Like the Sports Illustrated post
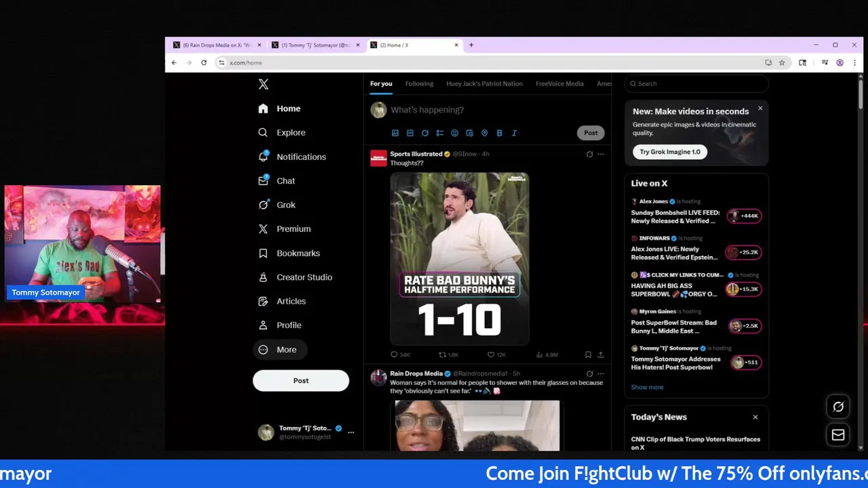The height and width of the screenshot is (488, 868). [x=496, y=354]
